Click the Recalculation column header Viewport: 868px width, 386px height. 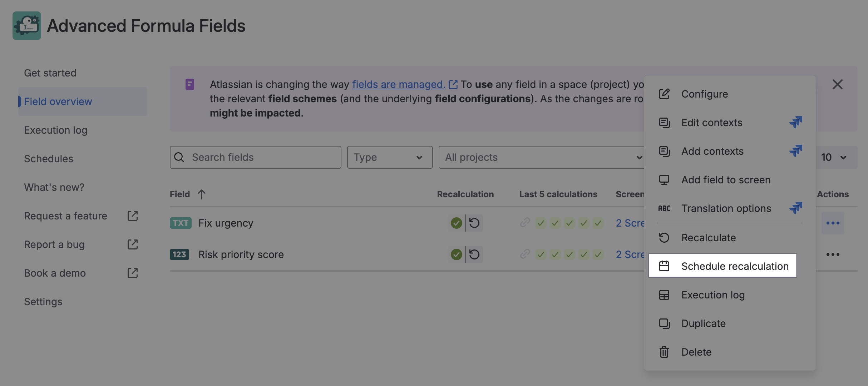coord(465,194)
